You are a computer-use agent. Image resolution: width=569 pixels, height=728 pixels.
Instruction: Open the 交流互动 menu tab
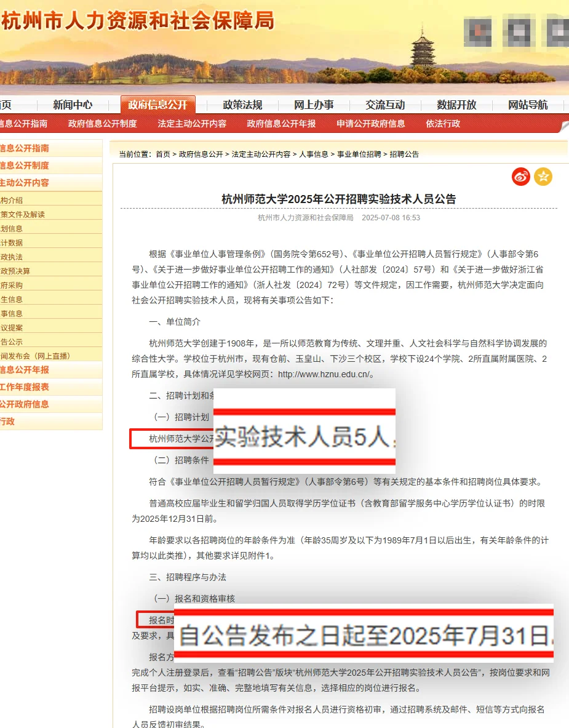click(385, 105)
